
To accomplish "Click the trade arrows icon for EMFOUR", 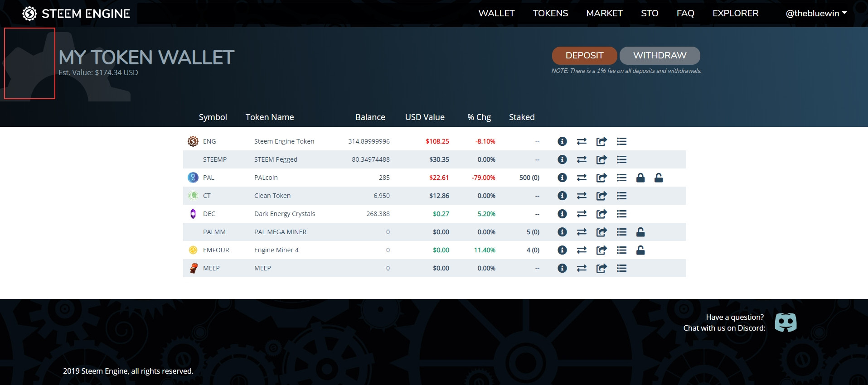I will click(582, 250).
